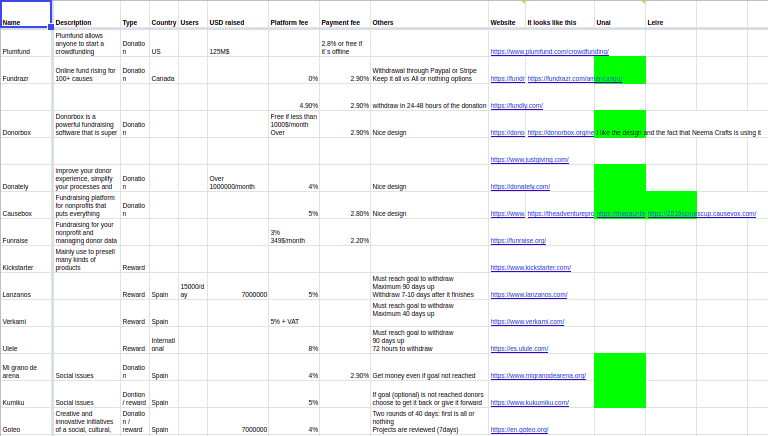Open the lanzanos.com link

click(529, 294)
